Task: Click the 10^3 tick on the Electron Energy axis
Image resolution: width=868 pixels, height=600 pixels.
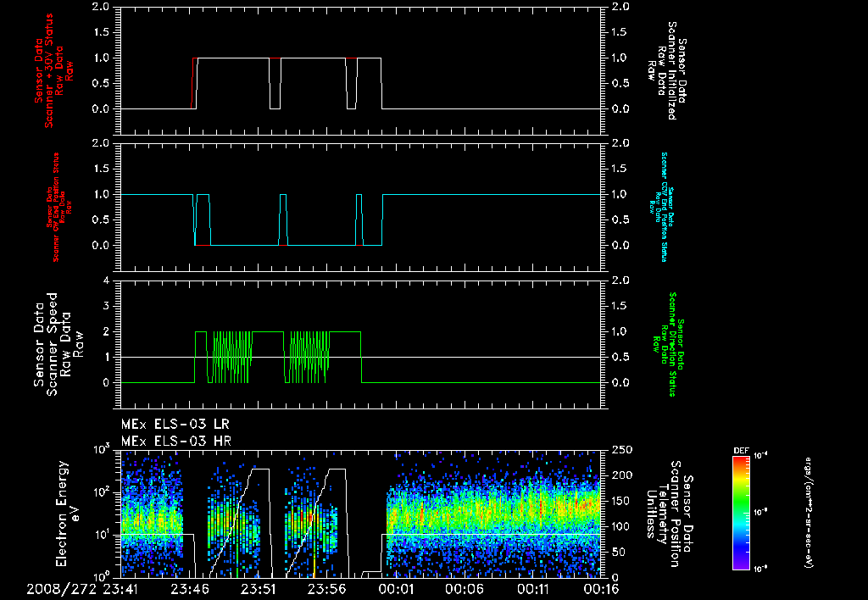Action: click(x=103, y=448)
